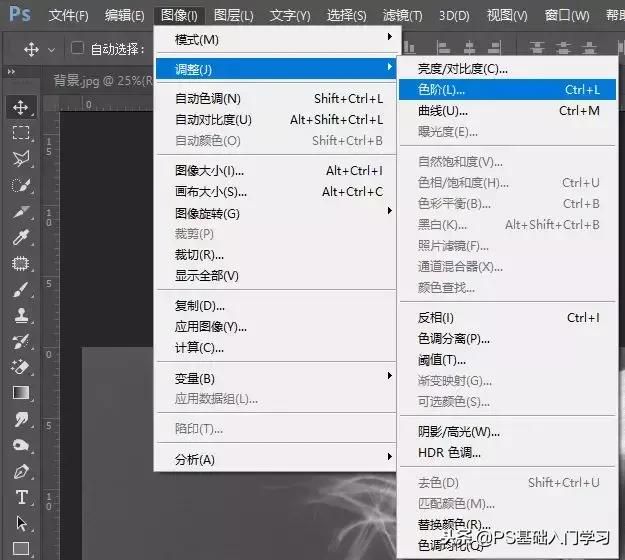This screenshot has width=625, height=560.
Task: Open the 图层(L) menu
Action: [234, 16]
